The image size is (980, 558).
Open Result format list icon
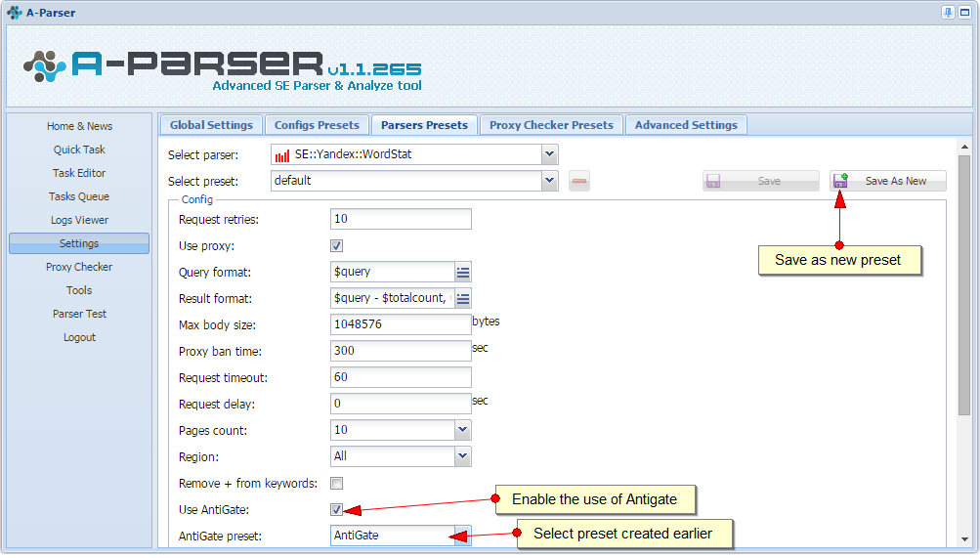463,298
